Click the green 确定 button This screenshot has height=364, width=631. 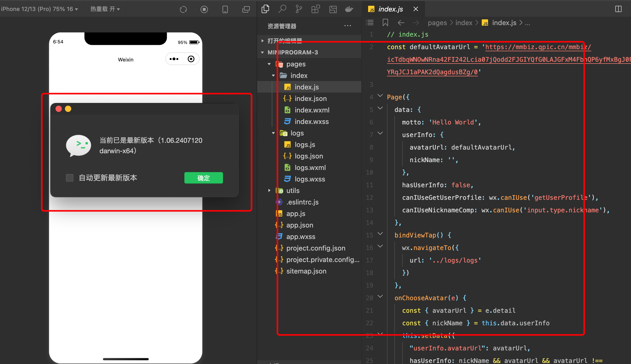(203, 178)
